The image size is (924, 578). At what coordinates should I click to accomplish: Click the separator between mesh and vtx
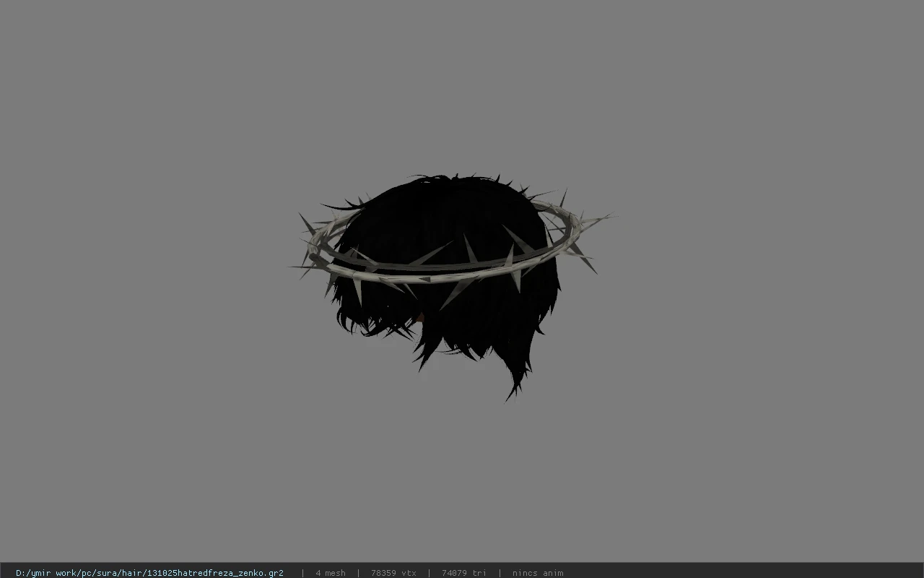coord(359,573)
